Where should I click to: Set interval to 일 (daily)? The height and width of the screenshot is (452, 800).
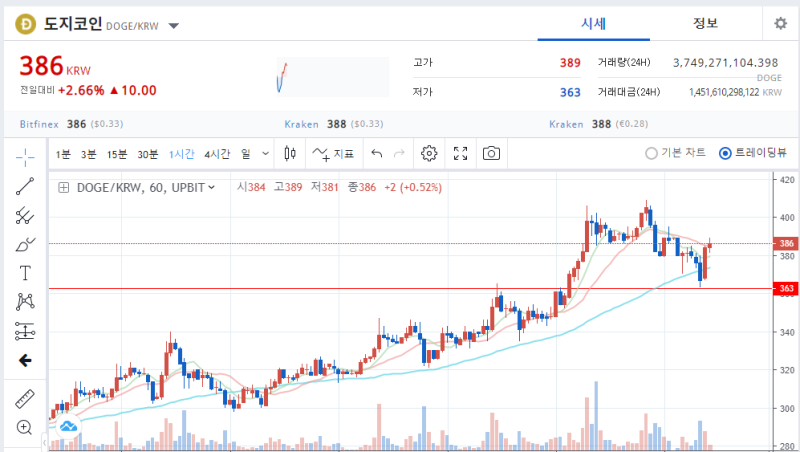click(246, 154)
